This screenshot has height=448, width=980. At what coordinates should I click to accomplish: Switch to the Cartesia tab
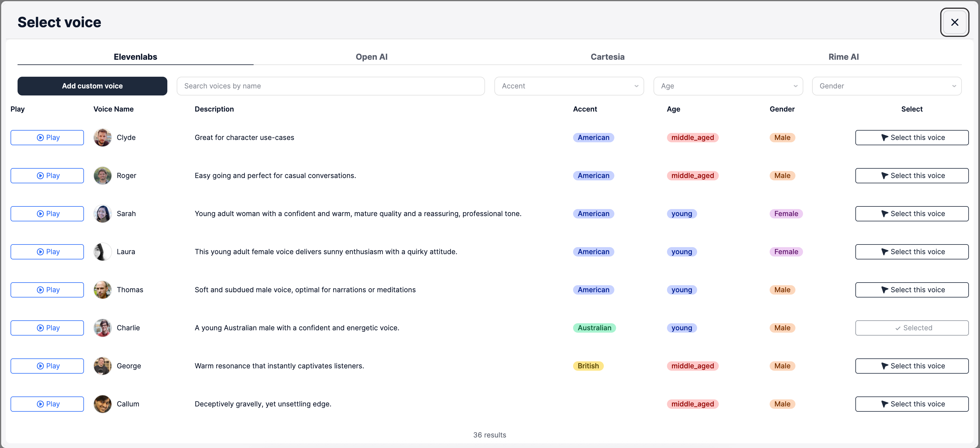(x=608, y=57)
